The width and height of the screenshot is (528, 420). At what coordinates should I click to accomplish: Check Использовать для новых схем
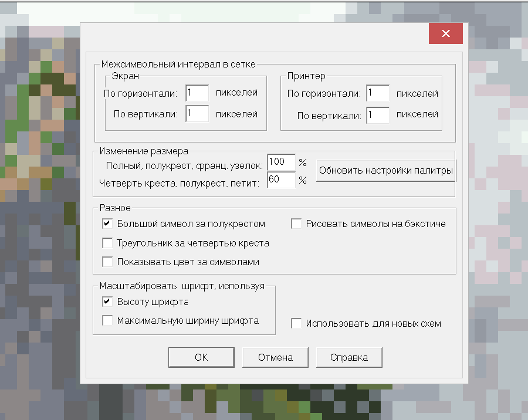click(296, 323)
